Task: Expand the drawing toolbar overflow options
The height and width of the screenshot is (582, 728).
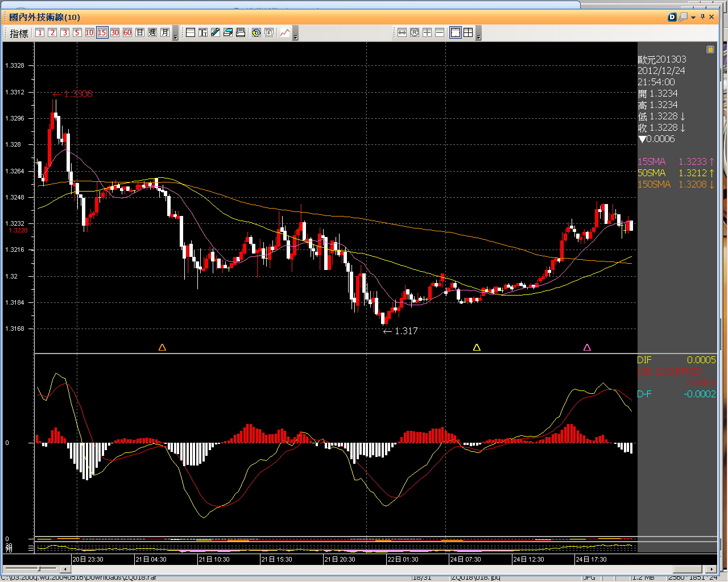Action: (295, 34)
